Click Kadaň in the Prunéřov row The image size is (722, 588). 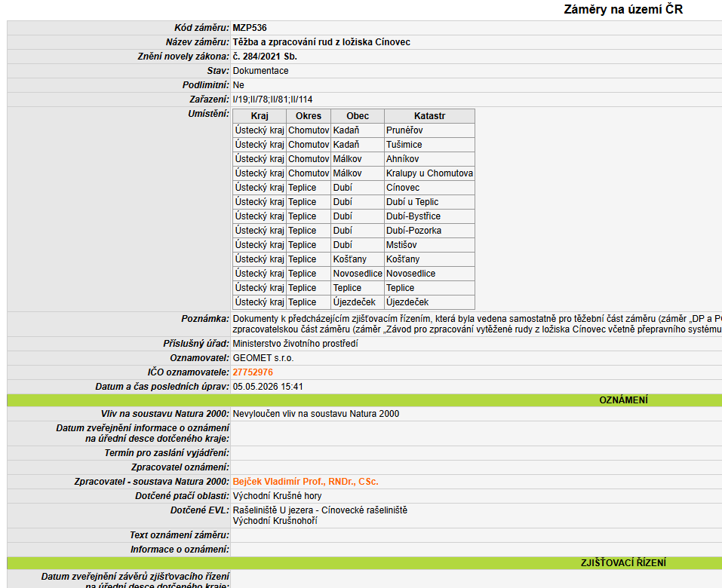(x=358, y=130)
